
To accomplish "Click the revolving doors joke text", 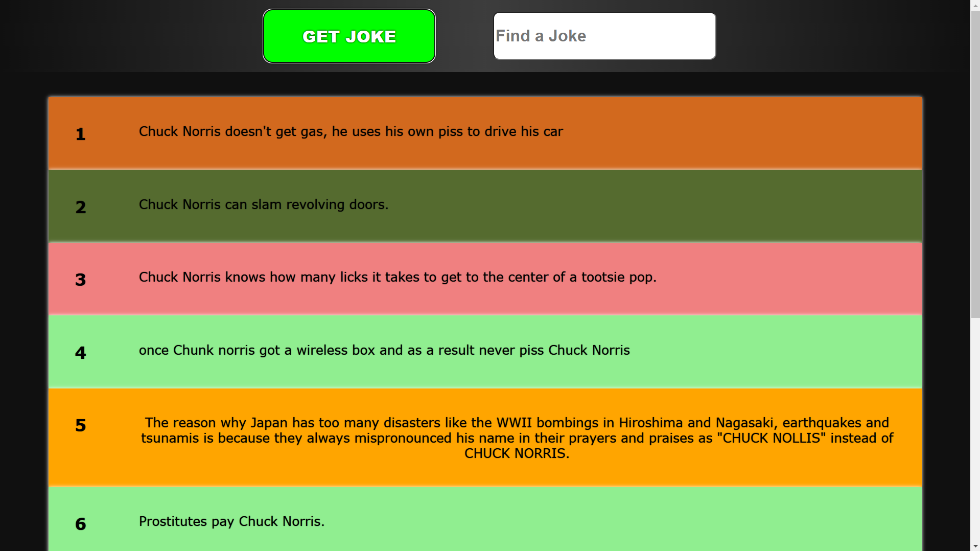I will (263, 204).
